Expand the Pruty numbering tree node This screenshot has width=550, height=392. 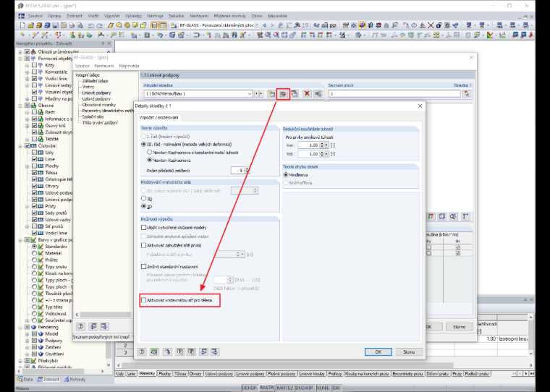pyautogui.click(x=27, y=206)
